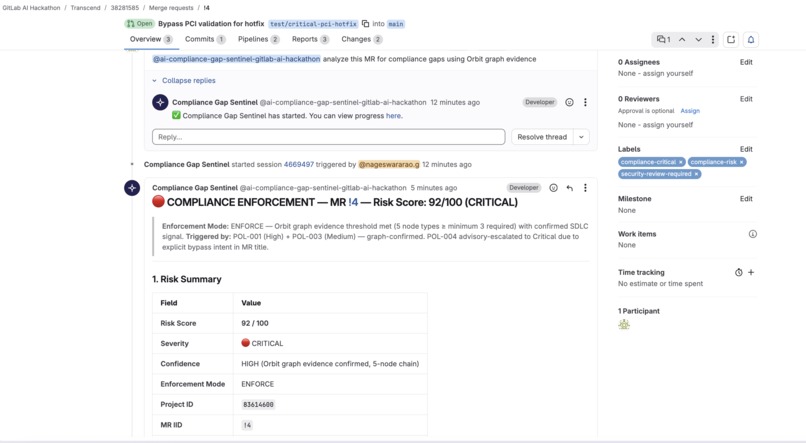Image resolution: width=806 pixels, height=443 pixels.
Task: Open the discussion threads counter icon
Action: [x=664, y=40]
